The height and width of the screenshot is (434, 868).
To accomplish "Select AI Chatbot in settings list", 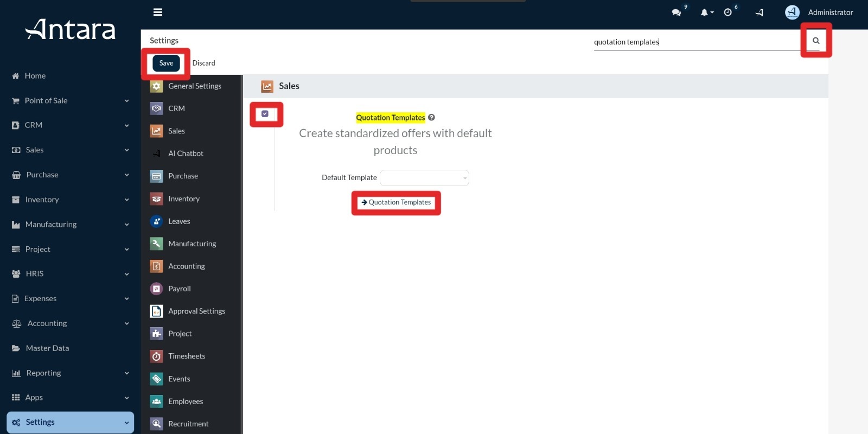I will pyautogui.click(x=186, y=154).
